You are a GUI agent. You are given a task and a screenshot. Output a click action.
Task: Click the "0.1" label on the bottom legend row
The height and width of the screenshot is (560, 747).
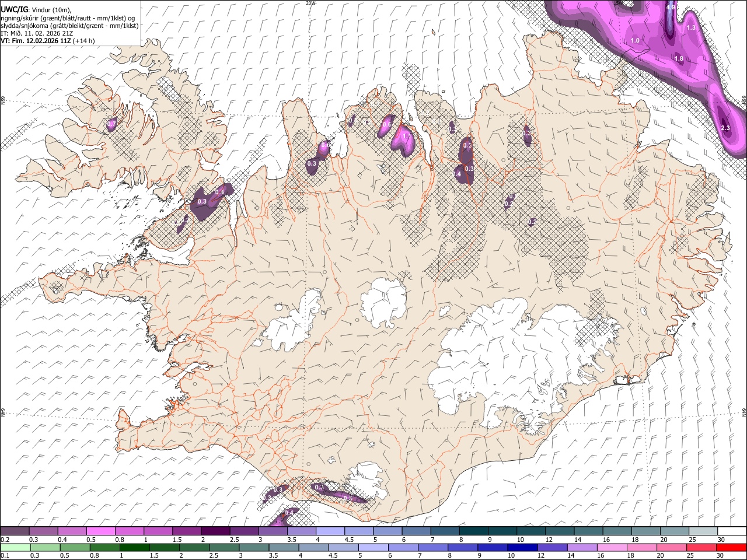click(x=5, y=556)
